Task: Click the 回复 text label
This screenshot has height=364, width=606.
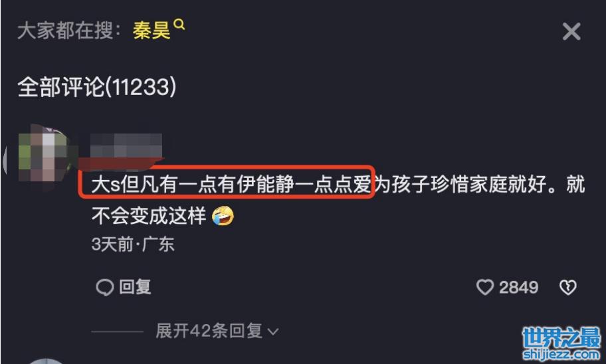Action: coord(135,287)
